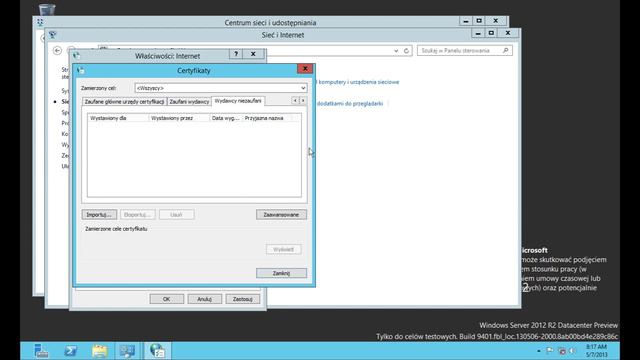Screen dimensions: 640x360
Task: Select the Wydawcy niezaufani tab
Action: (x=238, y=101)
